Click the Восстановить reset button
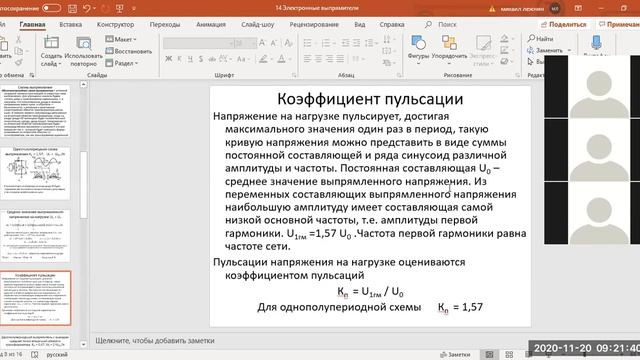The height and width of the screenshot is (360, 640). tap(129, 51)
